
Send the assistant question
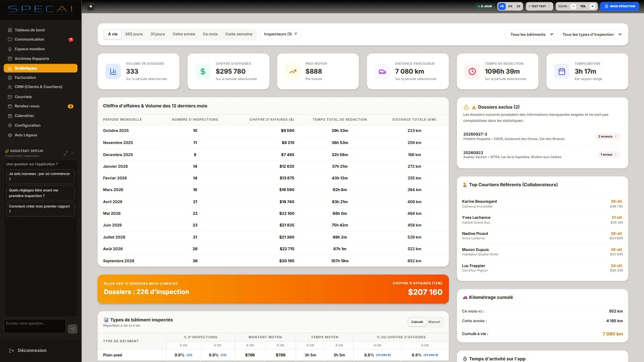pyautogui.click(x=72, y=329)
